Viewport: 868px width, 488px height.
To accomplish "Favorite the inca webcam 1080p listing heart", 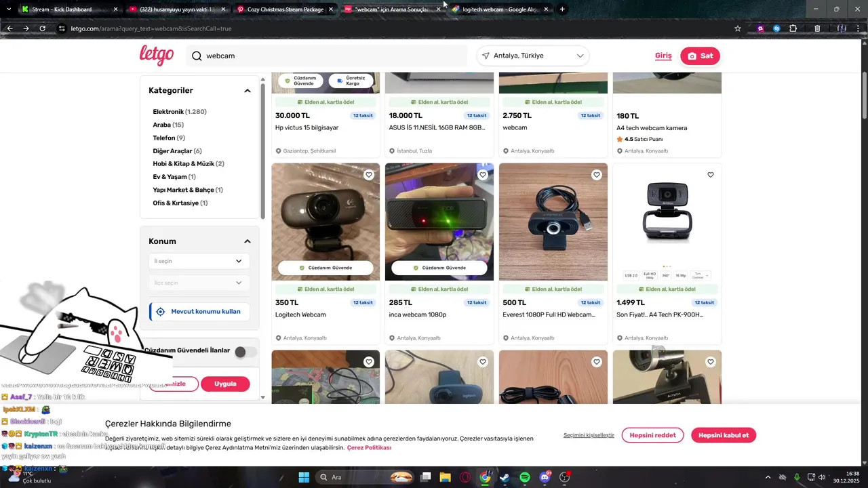I will click(483, 175).
